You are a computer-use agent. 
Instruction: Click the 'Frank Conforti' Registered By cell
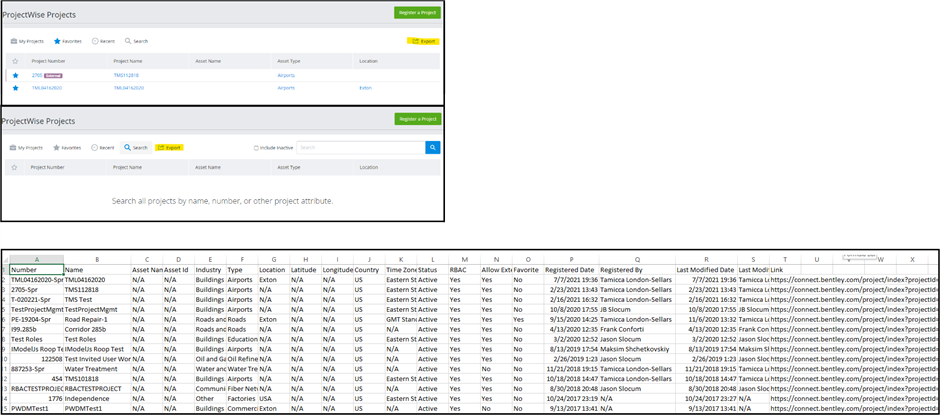tap(637, 330)
